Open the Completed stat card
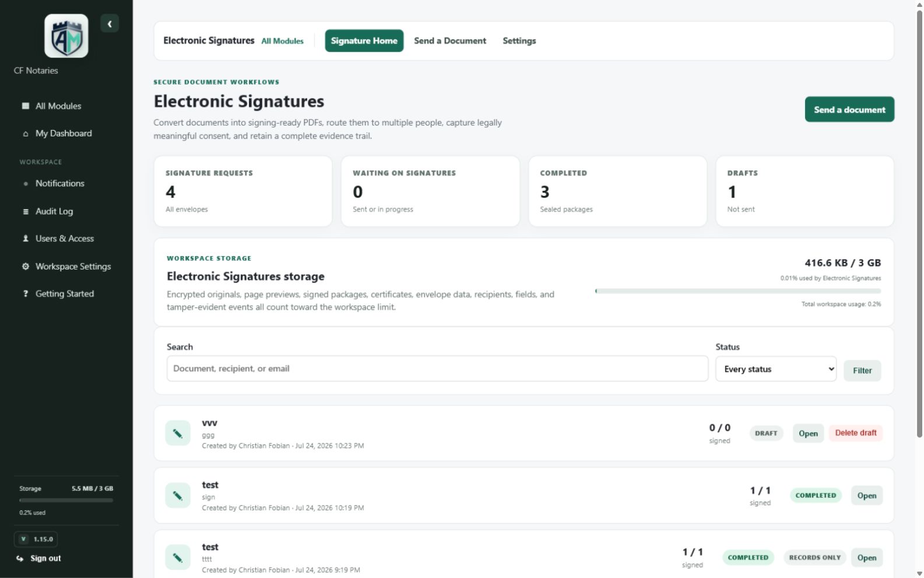Viewport: 924px width, 578px height. (x=618, y=191)
